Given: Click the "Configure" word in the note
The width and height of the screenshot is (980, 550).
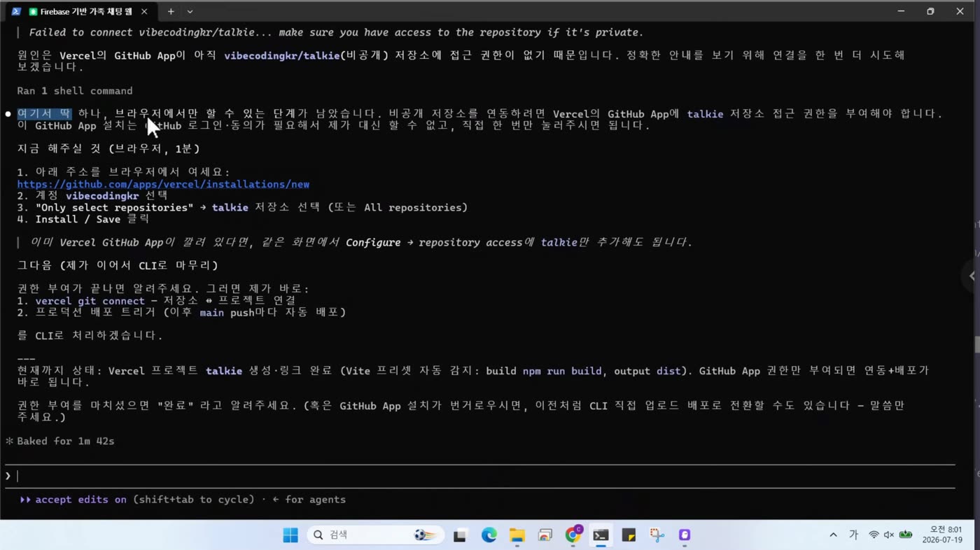Looking at the screenshot, I should [373, 243].
